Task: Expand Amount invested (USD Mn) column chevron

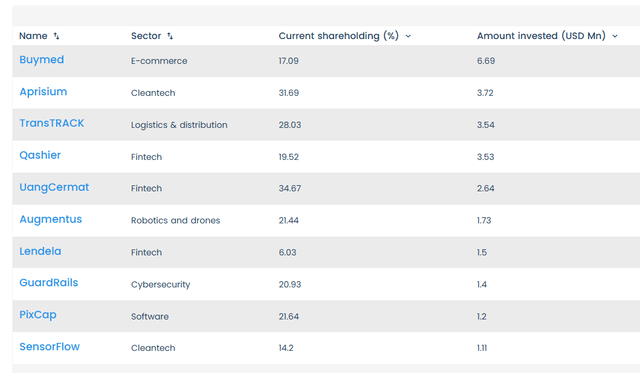Action: coord(615,36)
